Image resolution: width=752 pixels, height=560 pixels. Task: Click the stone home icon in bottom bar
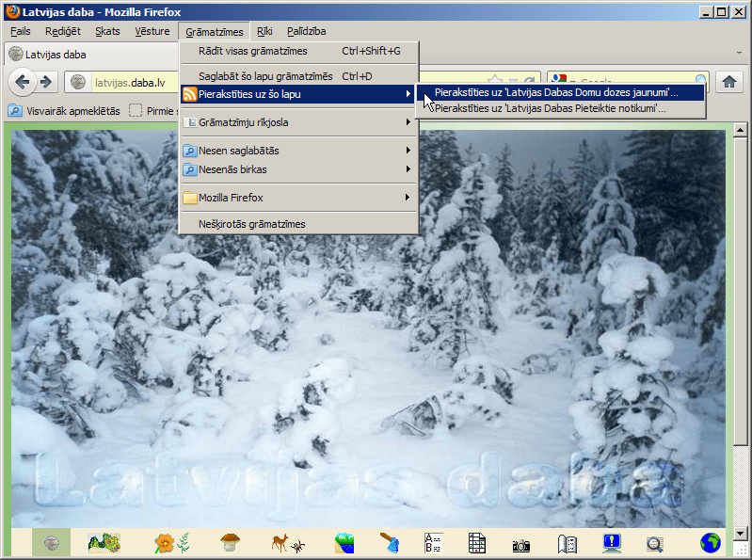[x=52, y=543]
